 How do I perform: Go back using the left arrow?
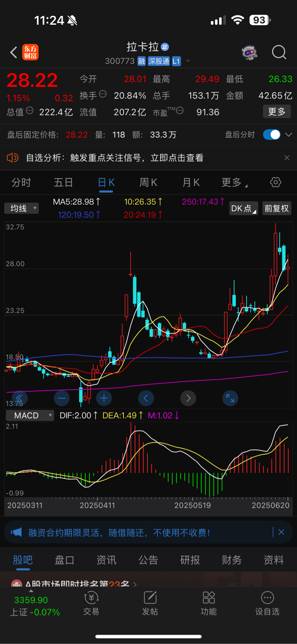point(14,52)
